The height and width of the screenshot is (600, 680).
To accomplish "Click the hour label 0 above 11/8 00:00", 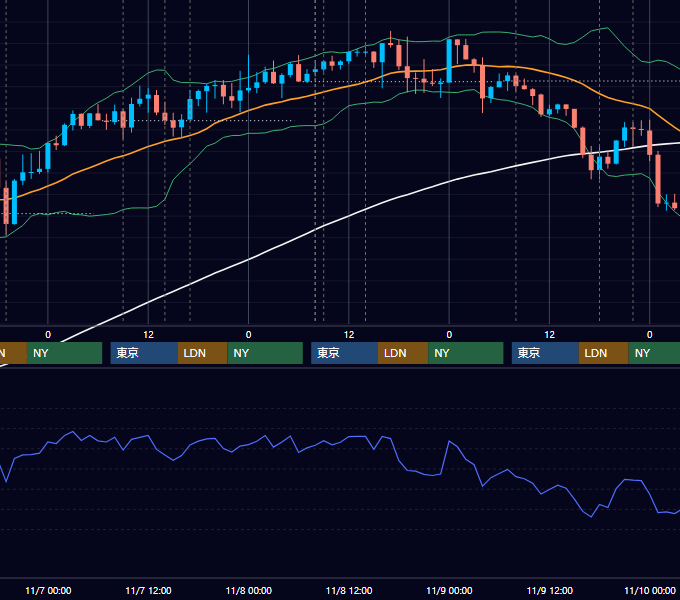I will tap(248, 335).
